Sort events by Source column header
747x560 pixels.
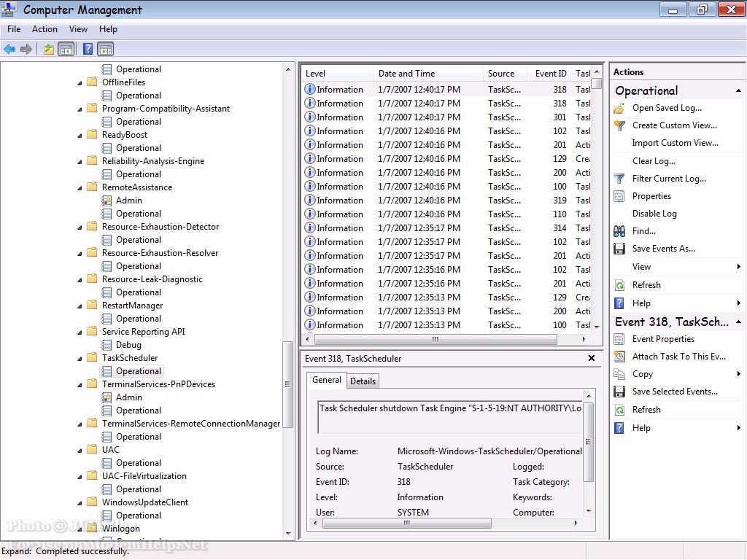(506, 74)
